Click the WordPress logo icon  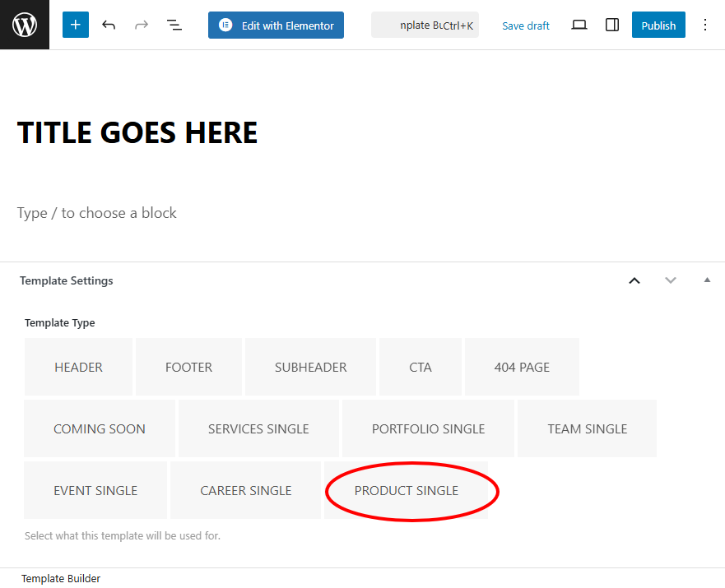25,25
